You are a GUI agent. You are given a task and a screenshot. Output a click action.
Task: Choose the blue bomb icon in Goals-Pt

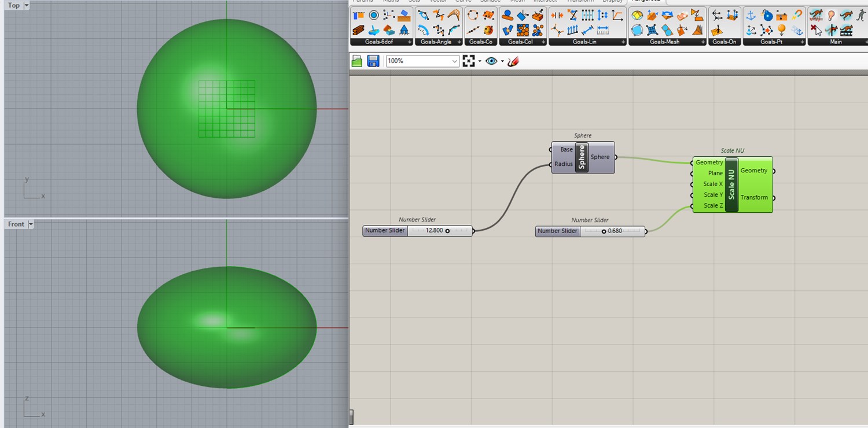tap(767, 15)
